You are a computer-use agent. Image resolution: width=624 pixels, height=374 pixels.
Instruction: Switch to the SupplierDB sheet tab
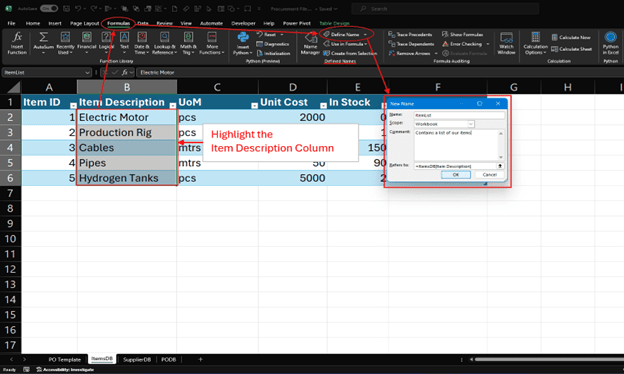click(137, 359)
